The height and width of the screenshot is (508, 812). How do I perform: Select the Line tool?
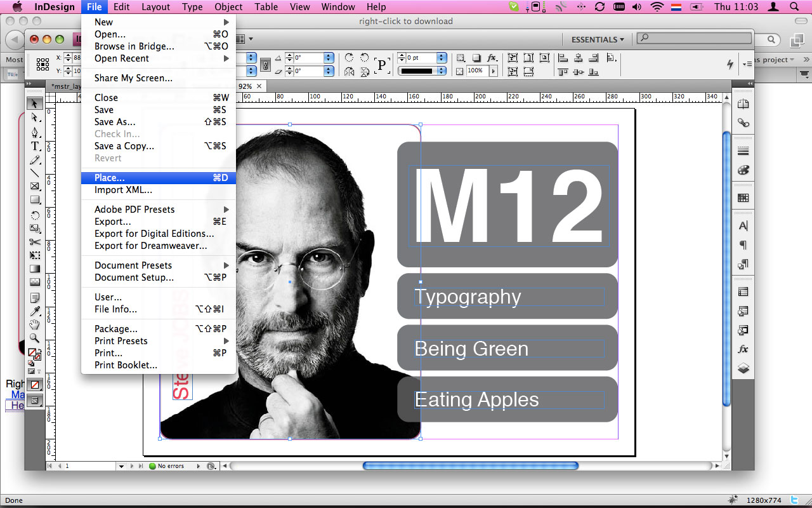pos(35,173)
